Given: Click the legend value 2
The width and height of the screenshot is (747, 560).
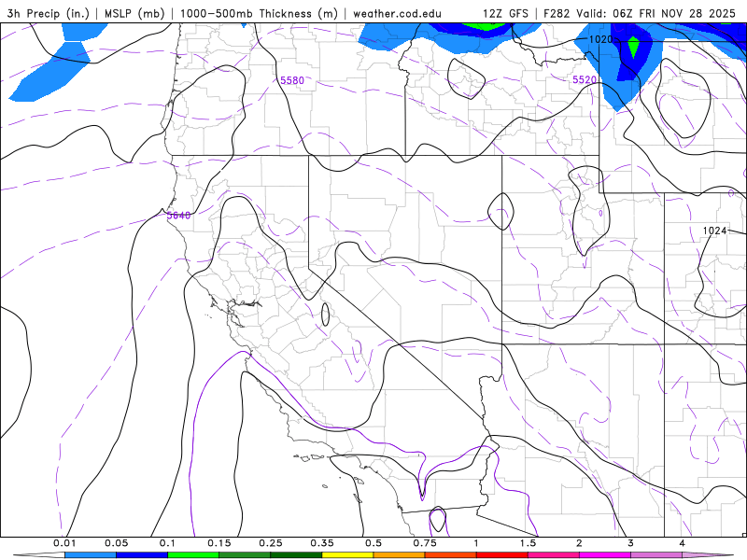Looking at the screenshot, I should (579, 543).
